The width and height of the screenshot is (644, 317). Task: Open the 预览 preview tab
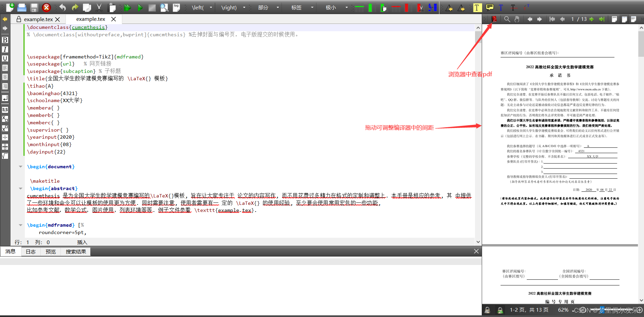pos(51,252)
